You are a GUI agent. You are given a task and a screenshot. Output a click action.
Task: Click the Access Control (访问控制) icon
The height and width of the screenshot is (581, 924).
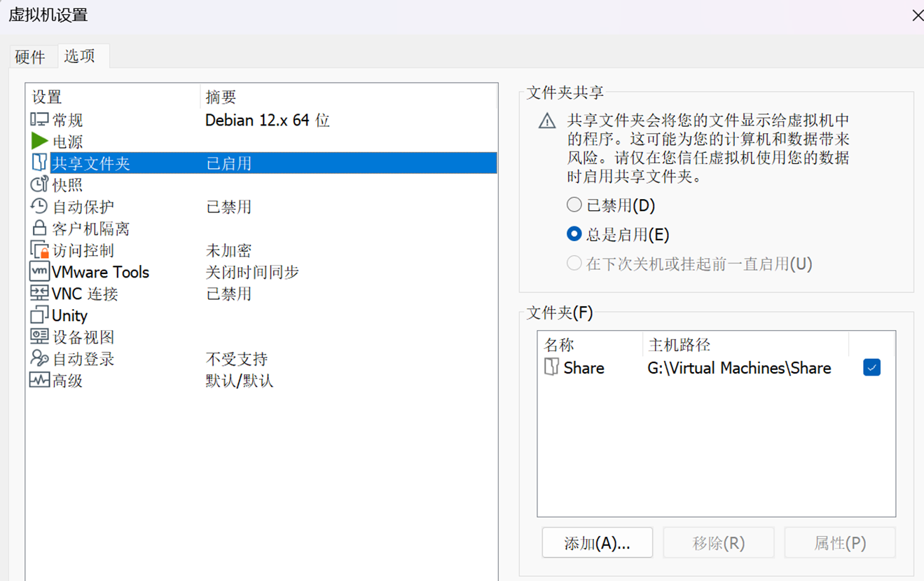[x=39, y=250]
